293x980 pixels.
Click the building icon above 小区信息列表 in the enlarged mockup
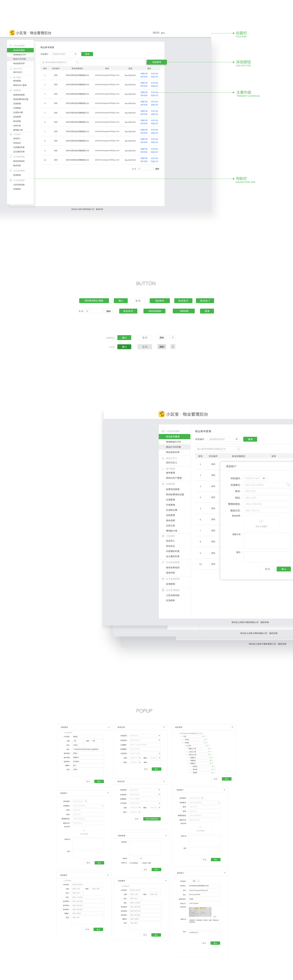(x=163, y=590)
